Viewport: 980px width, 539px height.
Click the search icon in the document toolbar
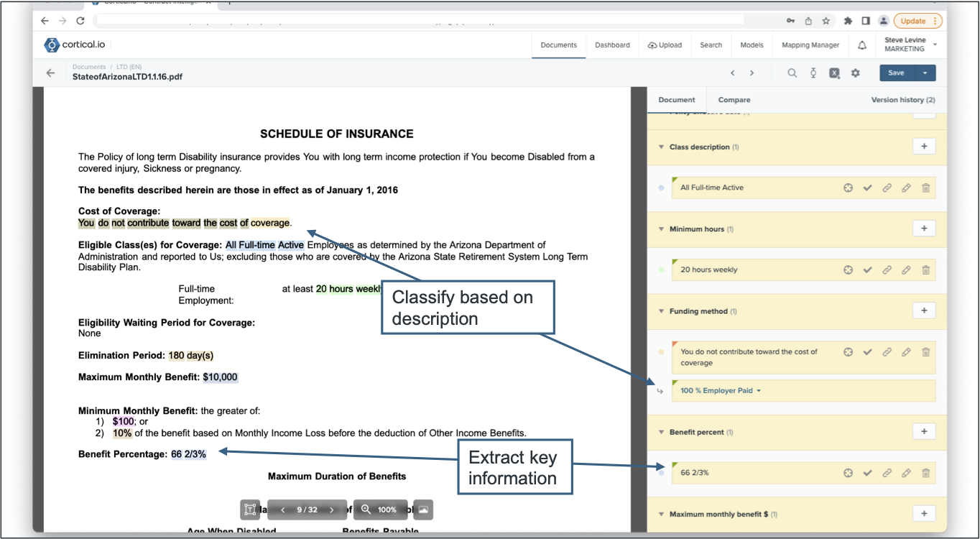792,73
